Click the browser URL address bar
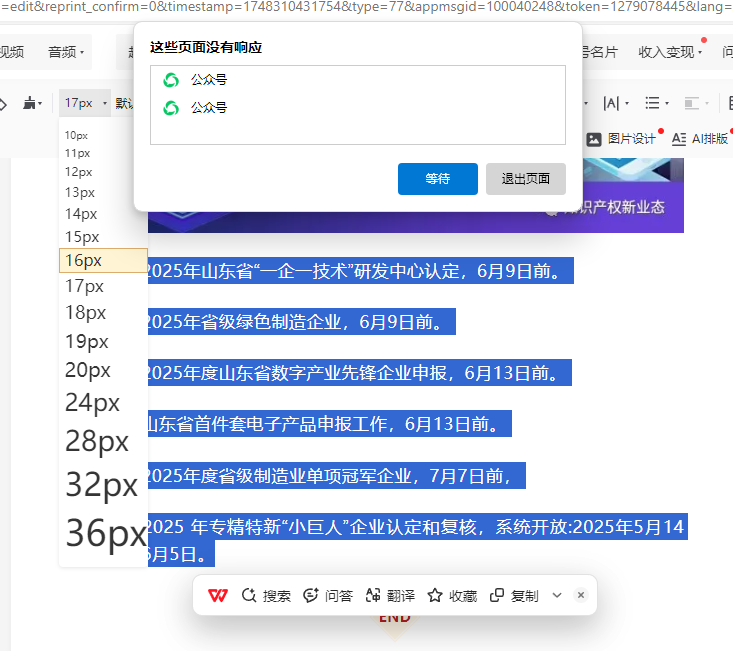Screen dimensions: 733x651 366,7
